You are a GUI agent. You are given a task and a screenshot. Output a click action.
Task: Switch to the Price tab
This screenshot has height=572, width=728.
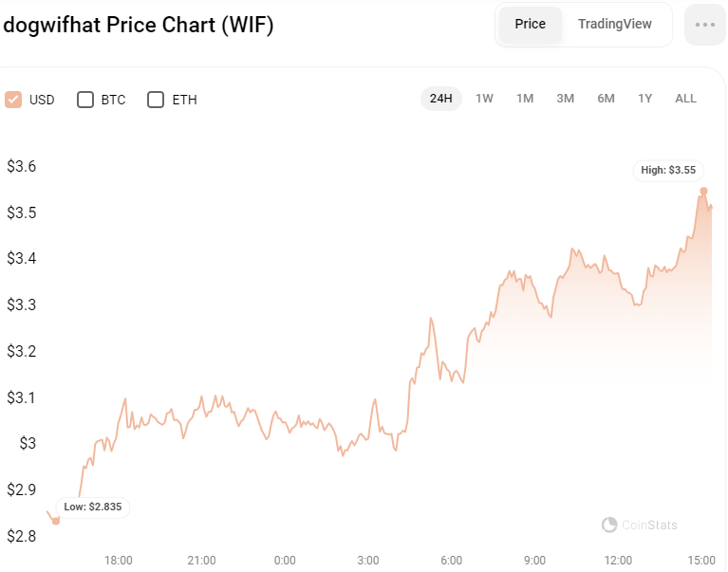pyautogui.click(x=530, y=24)
